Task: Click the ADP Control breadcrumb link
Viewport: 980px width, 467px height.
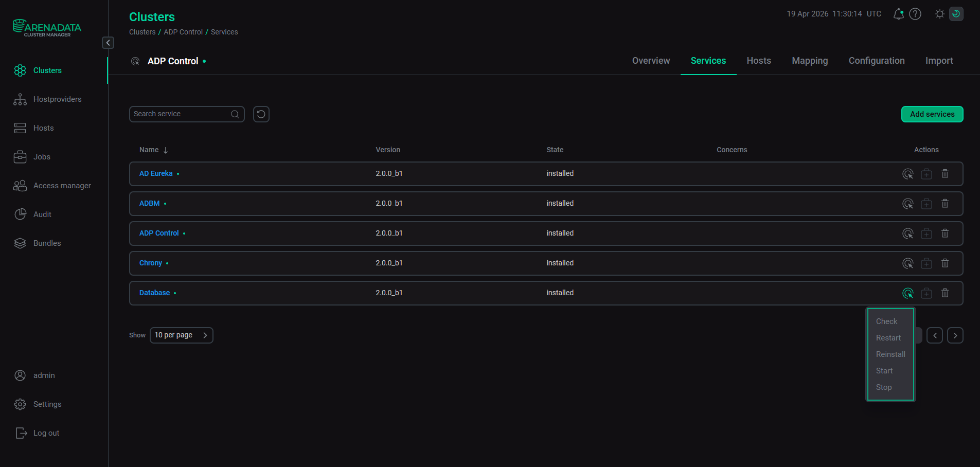Action: point(183,32)
